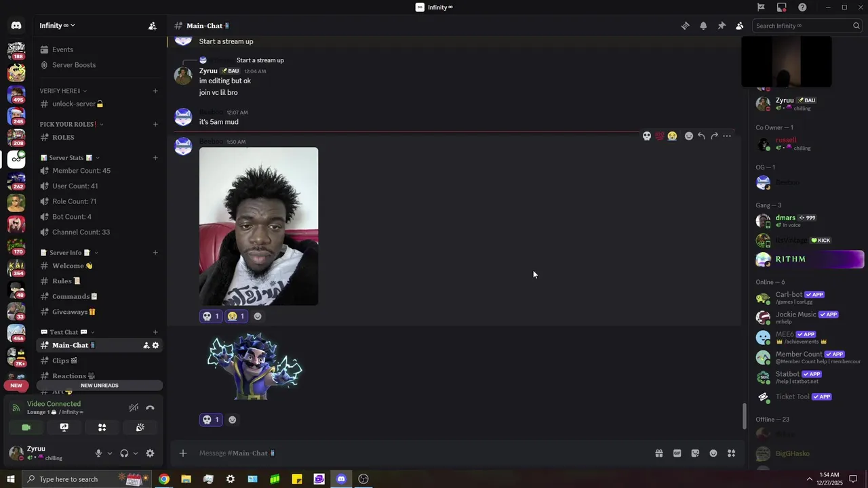The width and height of the screenshot is (868, 488).
Task: Open Rules channel
Action: coord(99,281)
